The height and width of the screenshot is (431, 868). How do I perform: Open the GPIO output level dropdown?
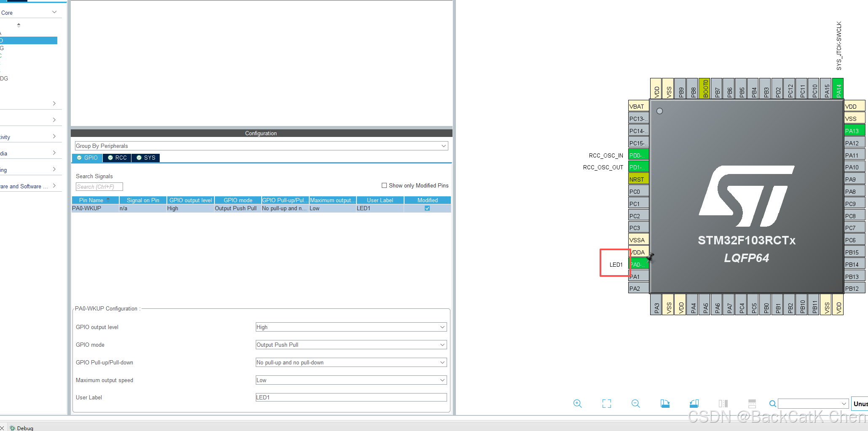click(351, 327)
